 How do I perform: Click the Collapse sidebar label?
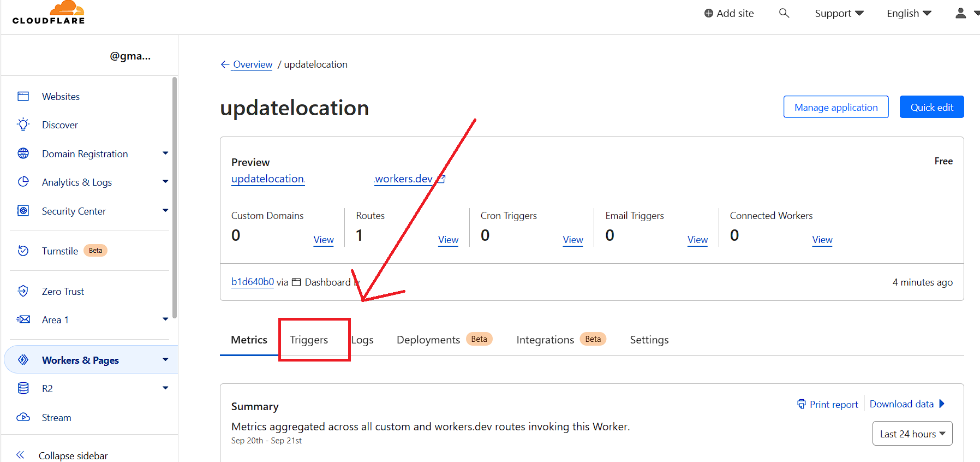point(73,455)
